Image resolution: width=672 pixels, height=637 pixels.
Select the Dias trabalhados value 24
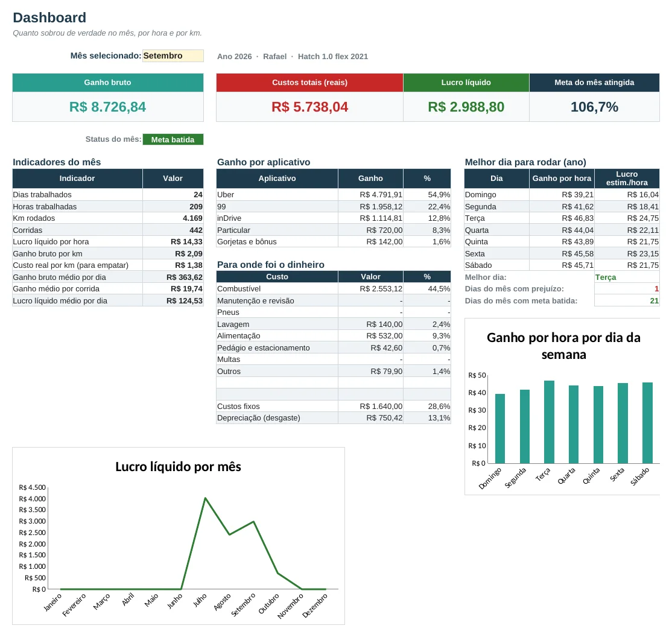173,195
